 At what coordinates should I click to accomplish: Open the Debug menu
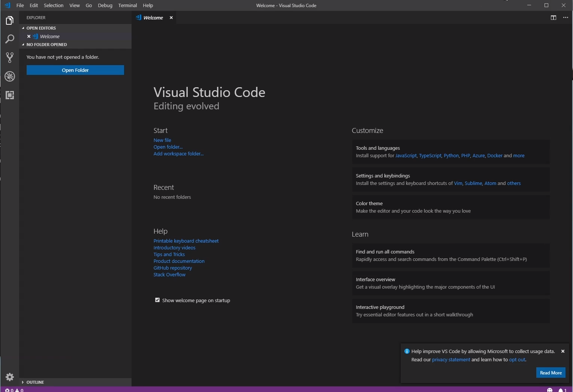(x=105, y=5)
